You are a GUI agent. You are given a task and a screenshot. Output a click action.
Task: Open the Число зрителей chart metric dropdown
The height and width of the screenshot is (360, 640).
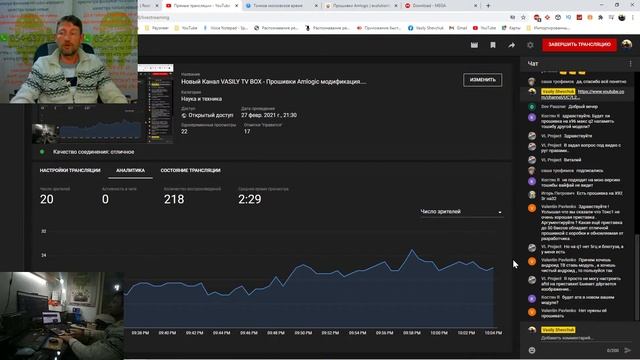click(x=461, y=212)
